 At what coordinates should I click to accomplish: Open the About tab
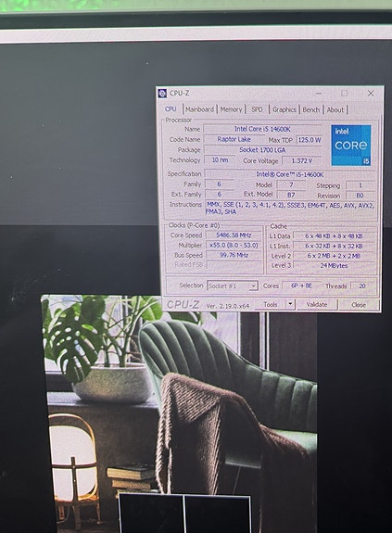335,109
